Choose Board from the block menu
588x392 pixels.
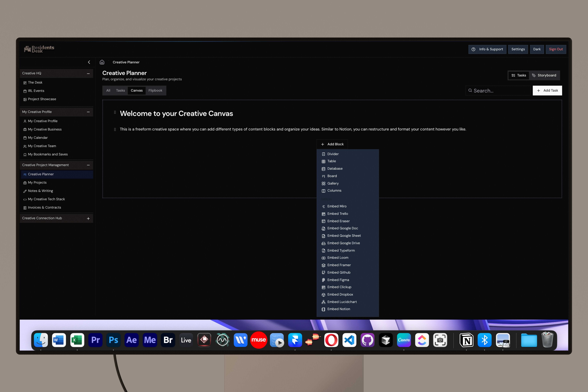pos(348,176)
